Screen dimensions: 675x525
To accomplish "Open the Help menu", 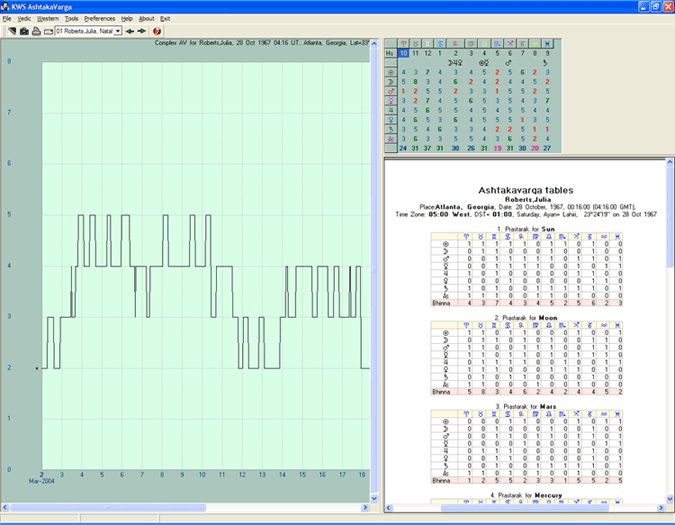I will pyautogui.click(x=127, y=19).
